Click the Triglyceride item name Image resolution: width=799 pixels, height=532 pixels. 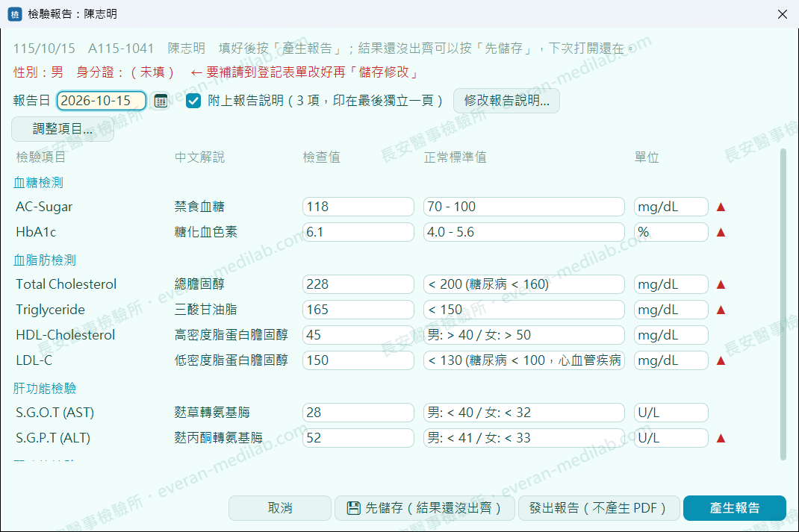tap(51, 310)
